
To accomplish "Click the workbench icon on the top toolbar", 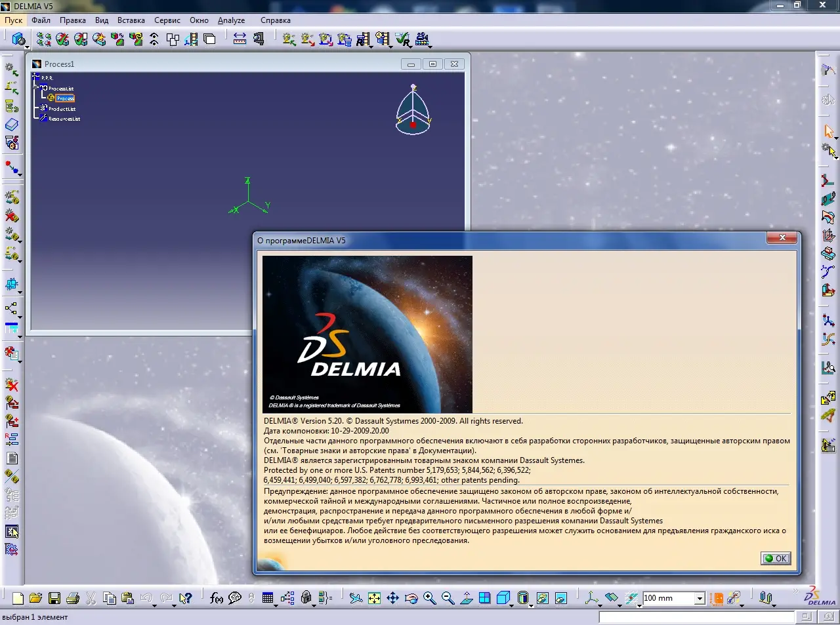I will click(x=18, y=39).
